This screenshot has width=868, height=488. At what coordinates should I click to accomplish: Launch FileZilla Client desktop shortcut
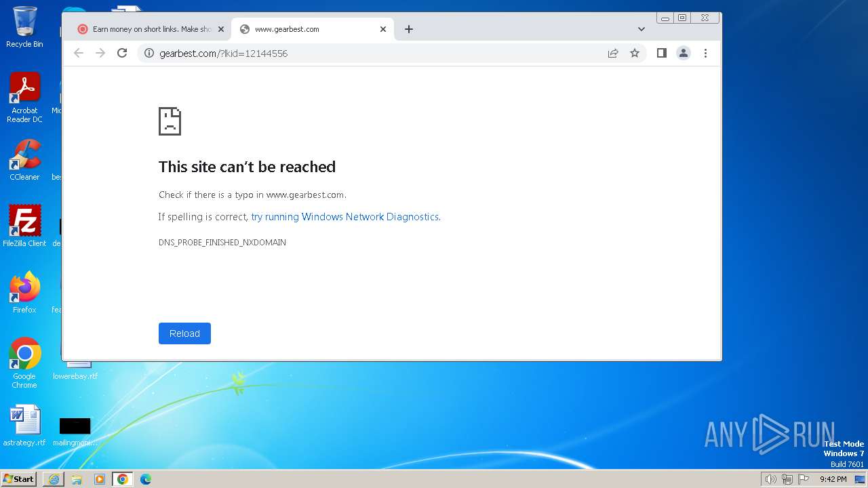(24, 226)
